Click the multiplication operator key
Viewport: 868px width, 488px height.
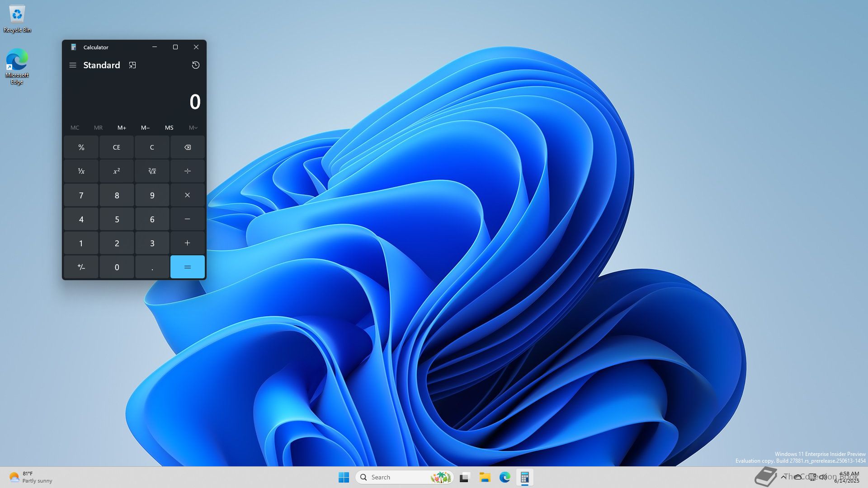coord(187,195)
